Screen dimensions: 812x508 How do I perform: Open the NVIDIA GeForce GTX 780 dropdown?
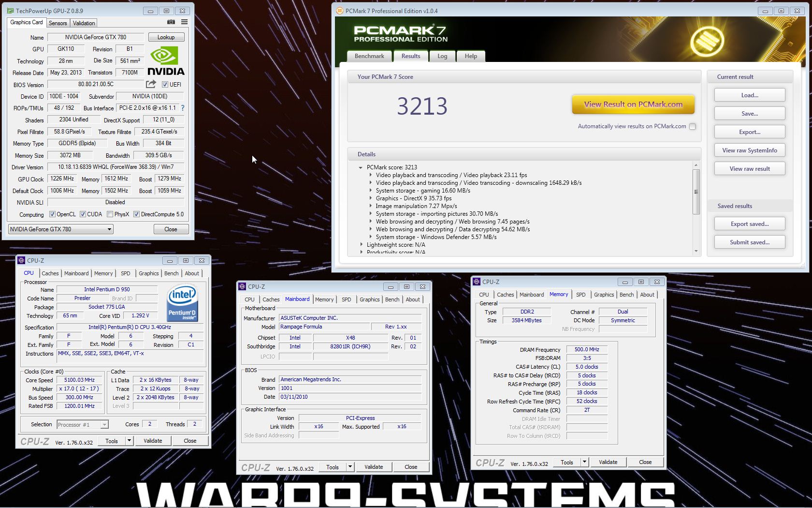click(x=60, y=229)
